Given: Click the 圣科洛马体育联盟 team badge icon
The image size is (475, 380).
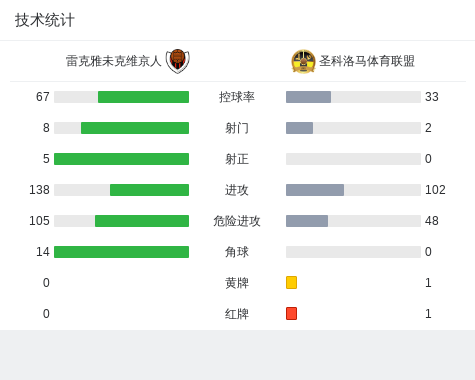Looking at the screenshot, I should pyautogui.click(x=303, y=61).
